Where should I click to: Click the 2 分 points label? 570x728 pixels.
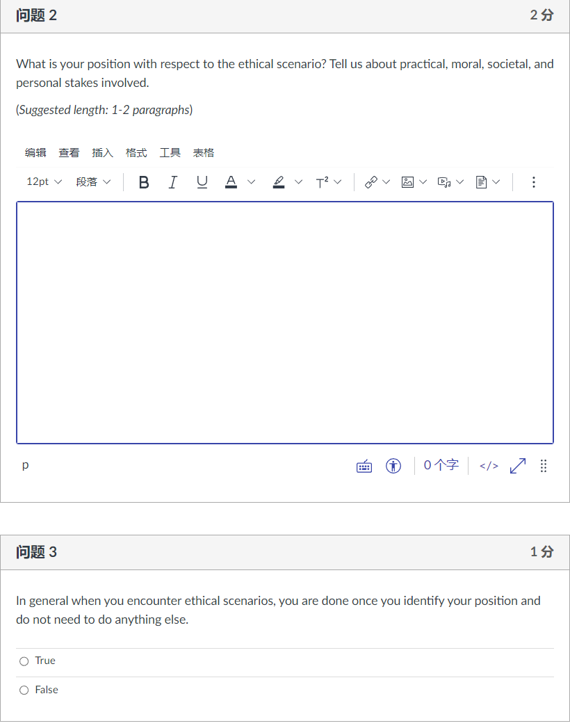tap(541, 15)
